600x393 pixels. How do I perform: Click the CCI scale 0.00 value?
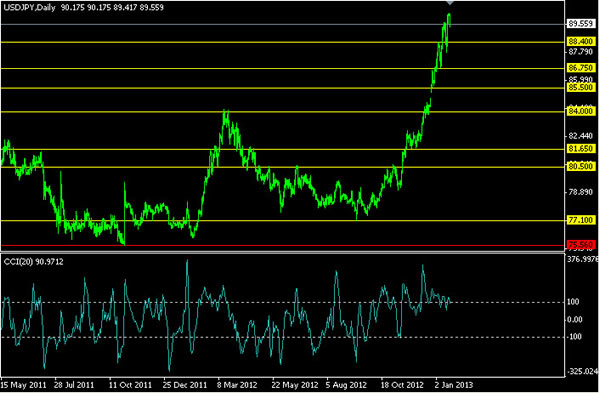coord(575,320)
